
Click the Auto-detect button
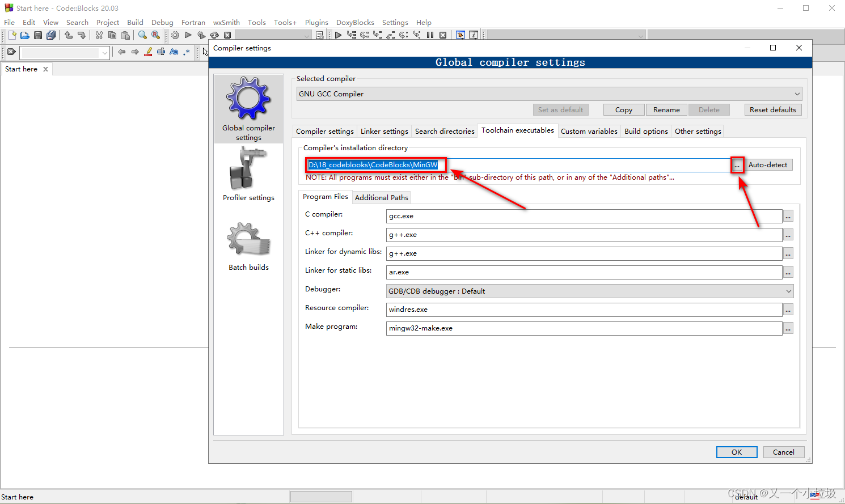768,164
